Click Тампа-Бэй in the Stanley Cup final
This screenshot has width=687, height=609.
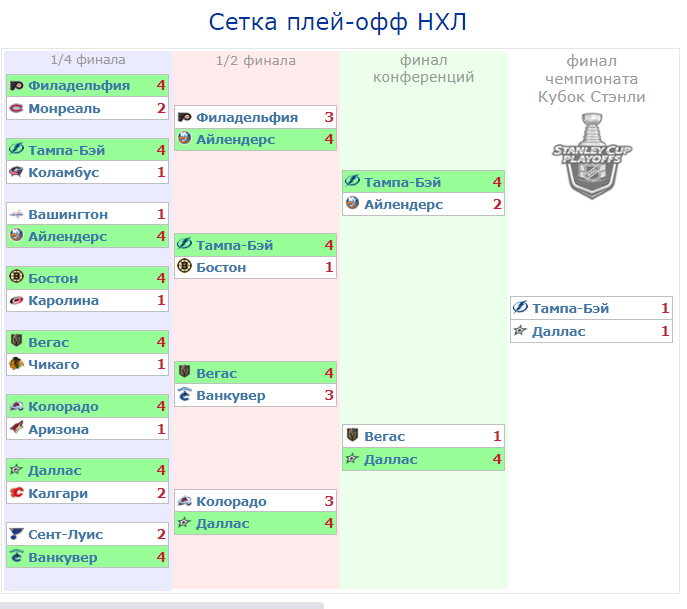coord(570,309)
